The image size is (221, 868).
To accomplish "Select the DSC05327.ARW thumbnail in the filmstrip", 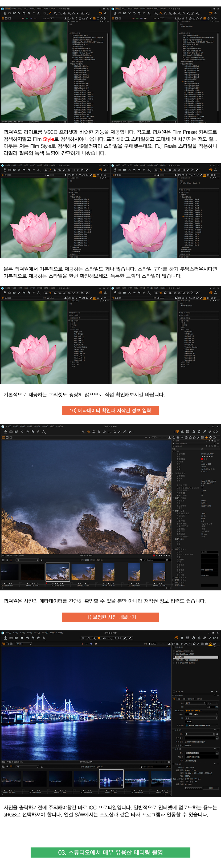I will click(83, 572).
